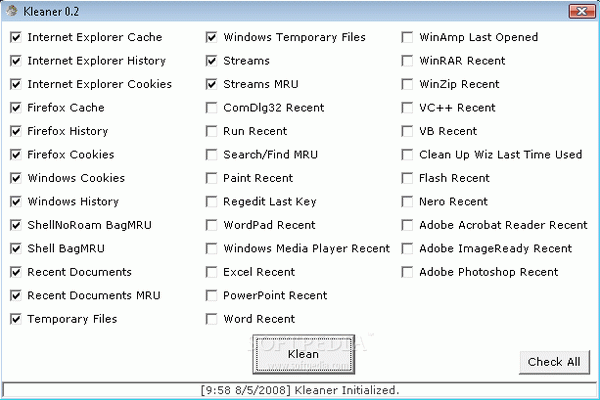Viewport: 600px width, 400px height.
Task: Check Adobe ImageReady Recent
Action: pos(408,249)
